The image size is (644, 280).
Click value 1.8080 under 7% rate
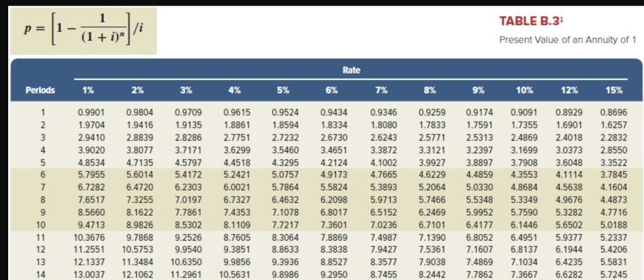pyautogui.click(x=384, y=124)
